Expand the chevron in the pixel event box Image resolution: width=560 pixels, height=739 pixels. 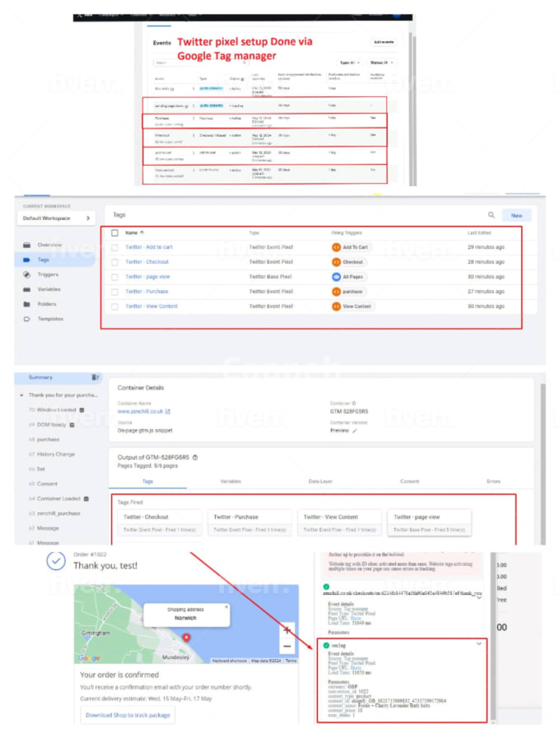479,643
